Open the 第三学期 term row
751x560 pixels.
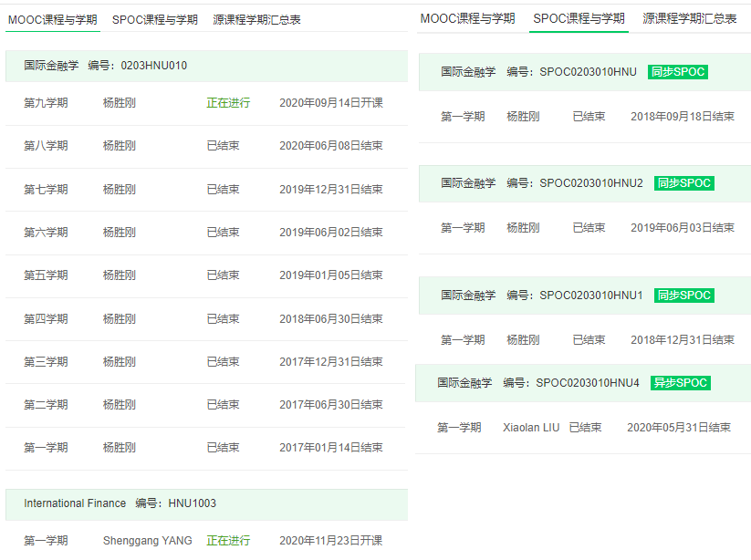coord(46,362)
